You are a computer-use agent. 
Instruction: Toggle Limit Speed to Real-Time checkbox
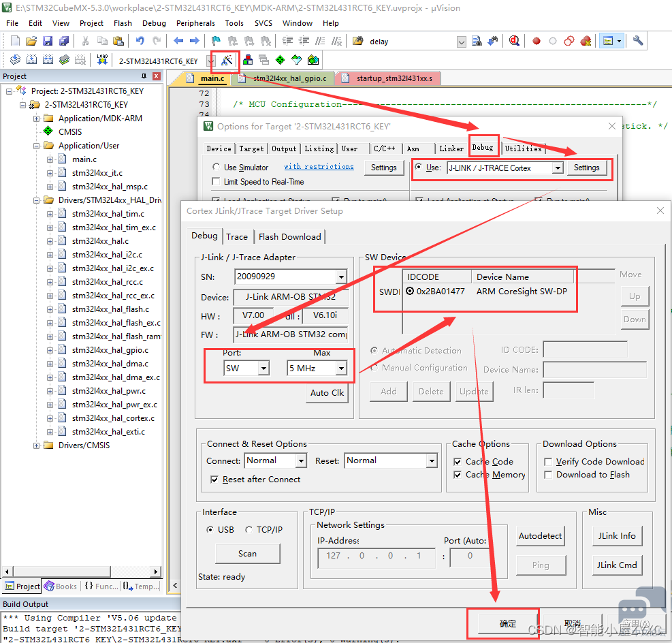click(216, 181)
